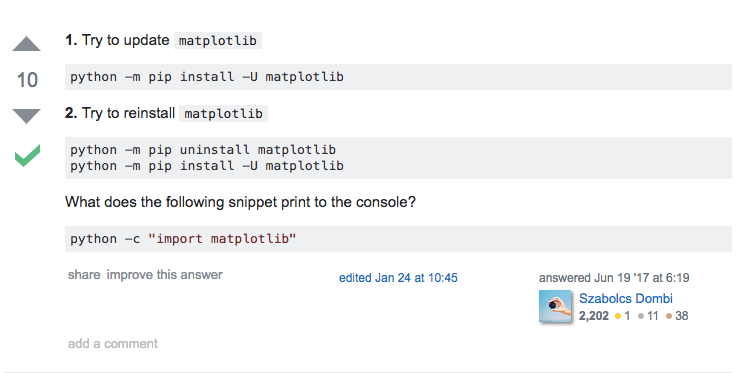Upvote this answer with the up arrow

click(26, 43)
